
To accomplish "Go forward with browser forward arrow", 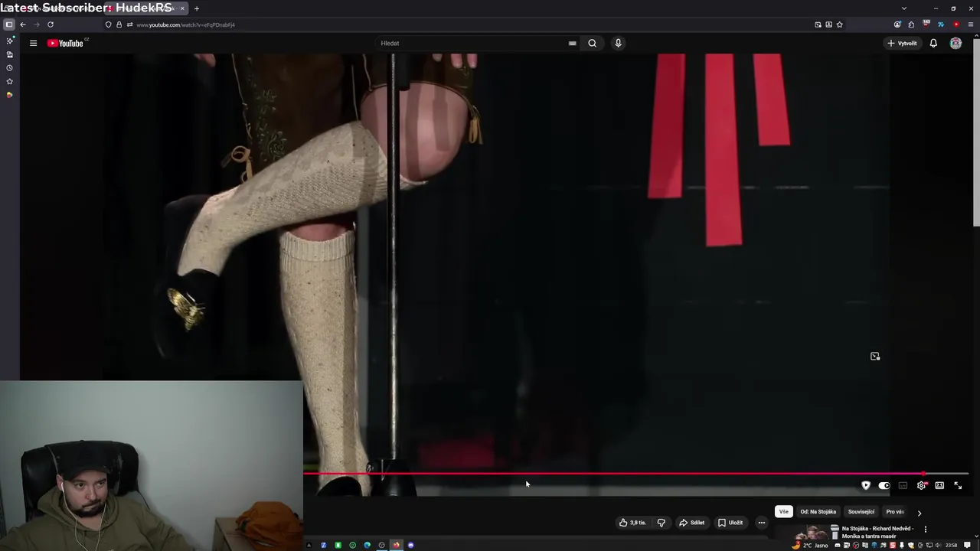I will 36,24.
